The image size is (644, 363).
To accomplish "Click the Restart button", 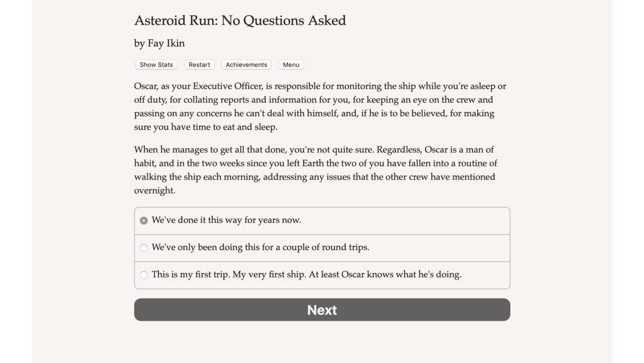I will tap(199, 64).
